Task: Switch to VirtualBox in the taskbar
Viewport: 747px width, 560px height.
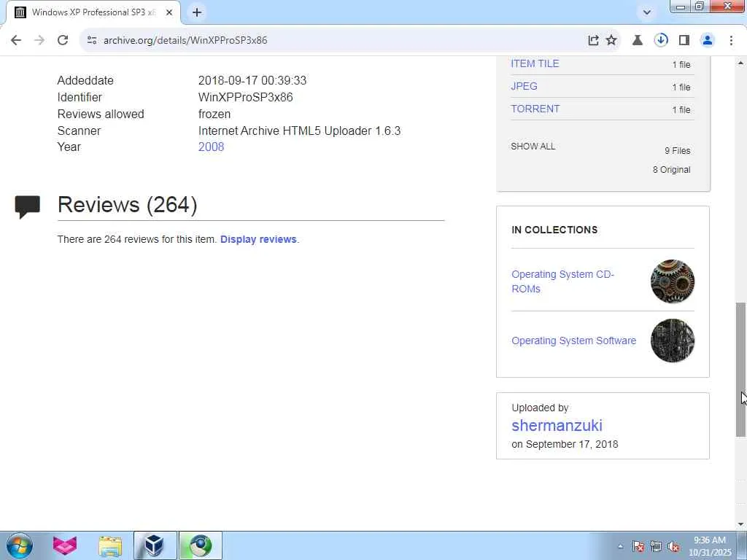Action: tap(155, 545)
